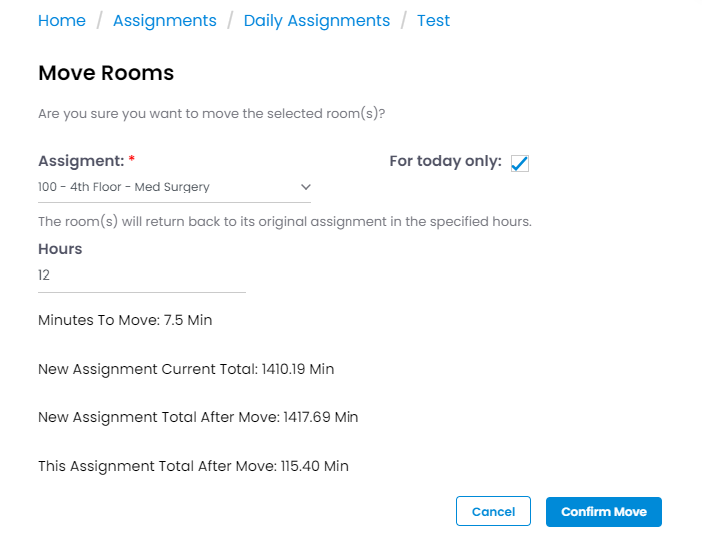Open the 100 - 4th Floor - Med Surgery dropdown
Viewport: 702px width, 552px height.
click(x=174, y=187)
